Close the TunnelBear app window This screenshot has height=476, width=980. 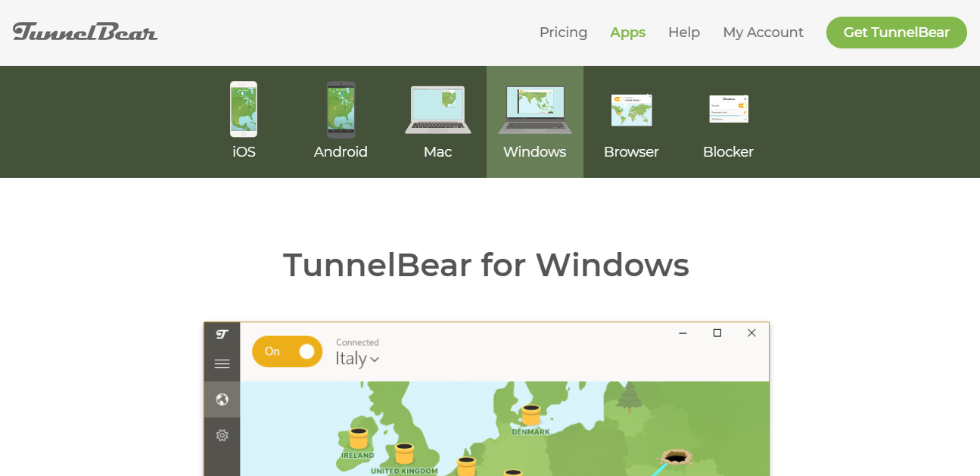[751, 333]
